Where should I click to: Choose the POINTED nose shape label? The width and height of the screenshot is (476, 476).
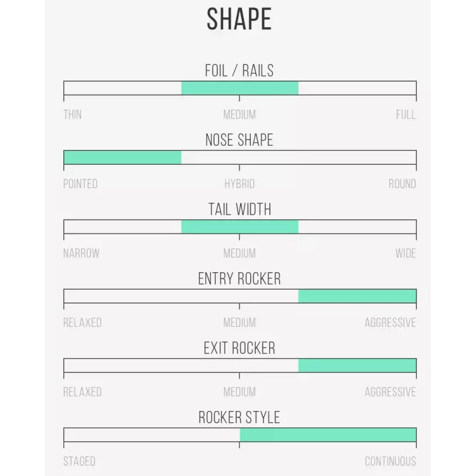[80, 184]
